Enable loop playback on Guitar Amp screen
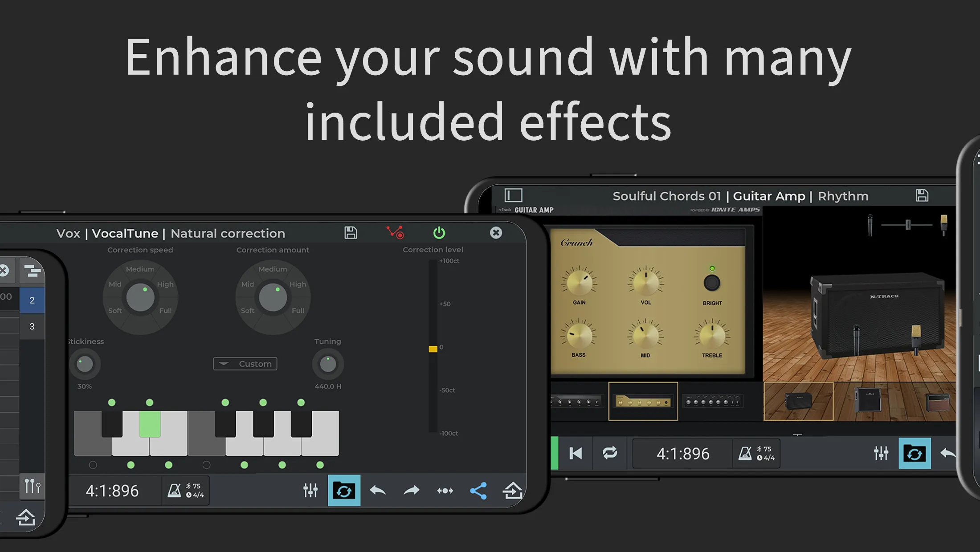Screen dimensions: 980x552 pos(610,453)
